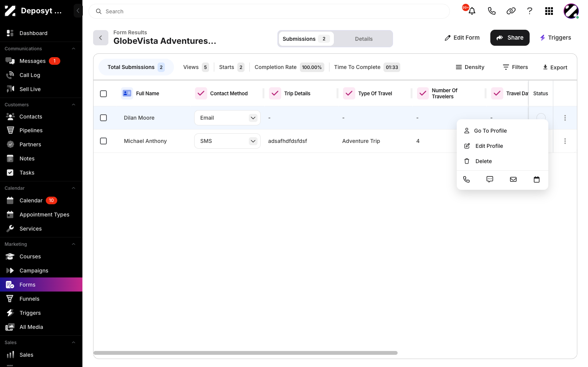Collapse the Calendar section header

[74, 188]
